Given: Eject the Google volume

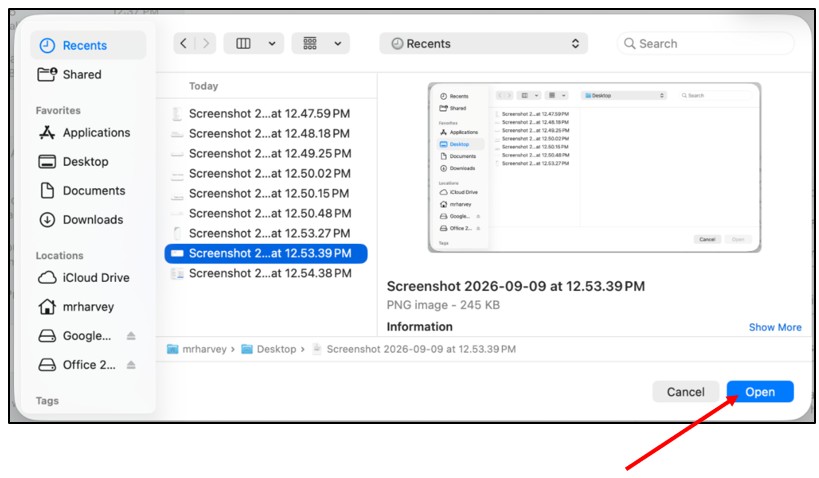Looking at the screenshot, I should [x=131, y=336].
